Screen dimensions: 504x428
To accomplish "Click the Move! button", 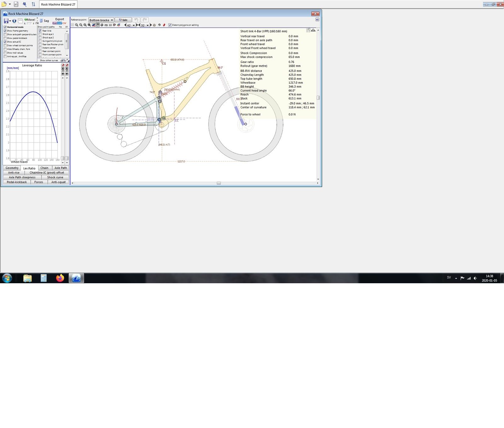I will click(30, 20).
